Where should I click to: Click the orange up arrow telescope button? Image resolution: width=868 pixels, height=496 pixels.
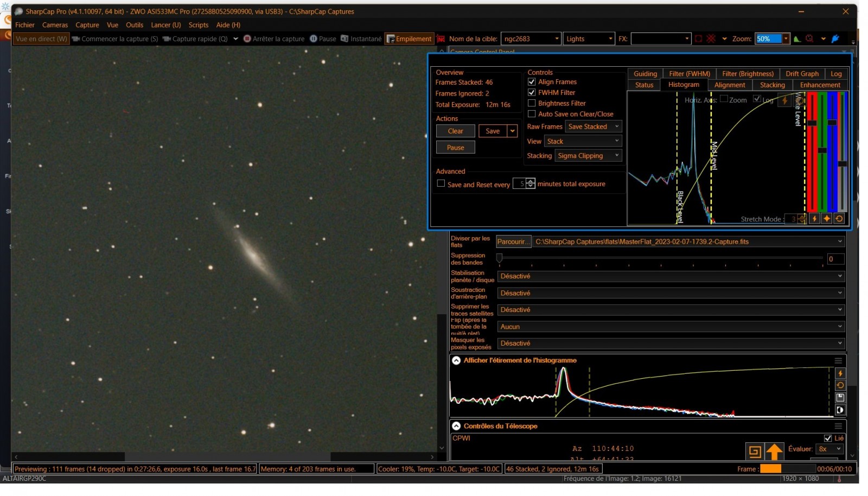pos(775,452)
